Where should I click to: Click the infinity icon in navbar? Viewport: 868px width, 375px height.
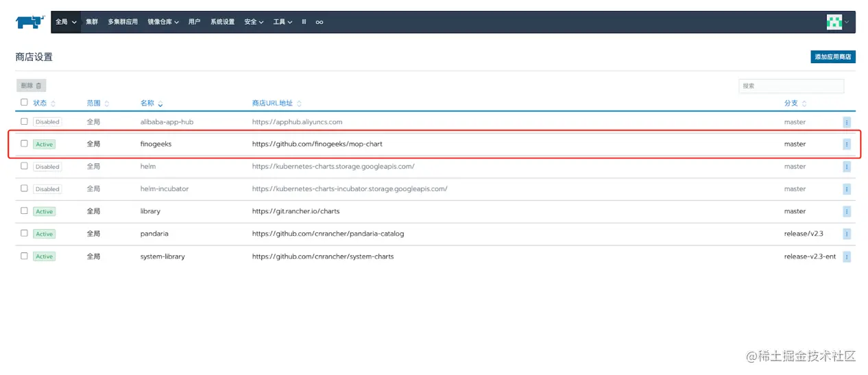[320, 22]
